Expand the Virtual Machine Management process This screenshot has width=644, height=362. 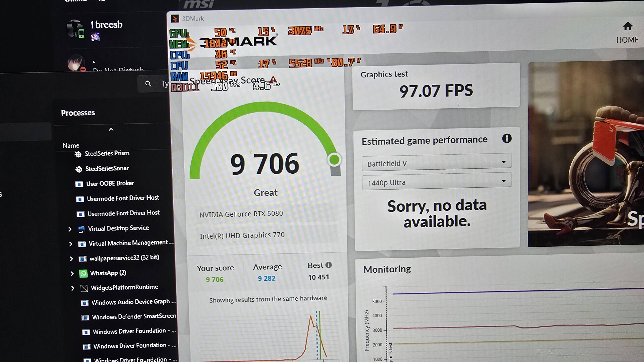click(x=71, y=244)
